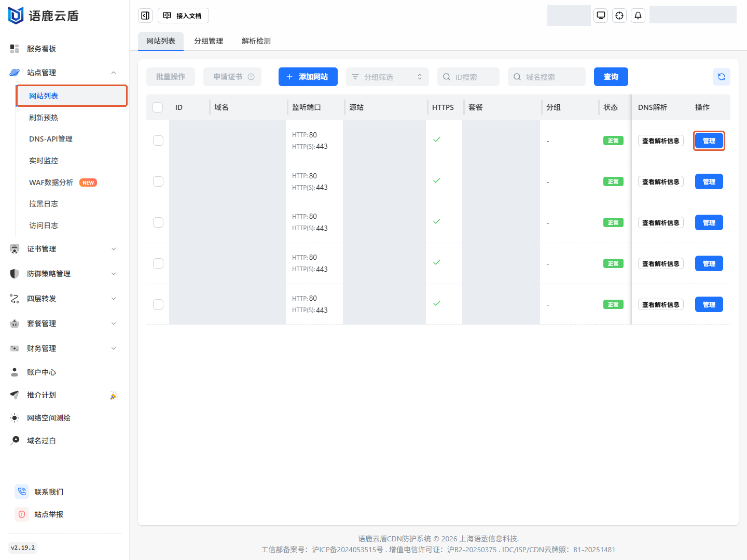Open the 分组筛选 dropdown filter

(x=388, y=77)
